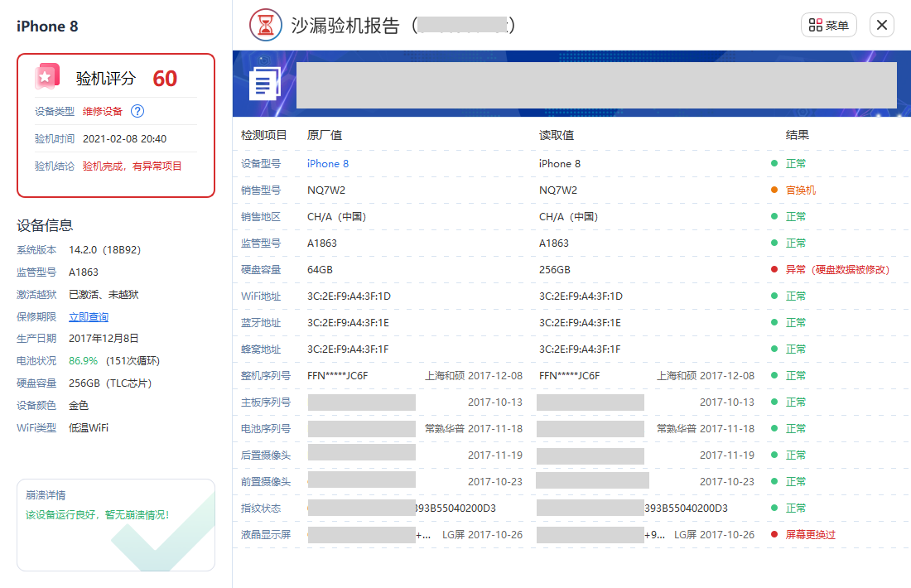Click the 后置摄像头 row label

point(266,455)
